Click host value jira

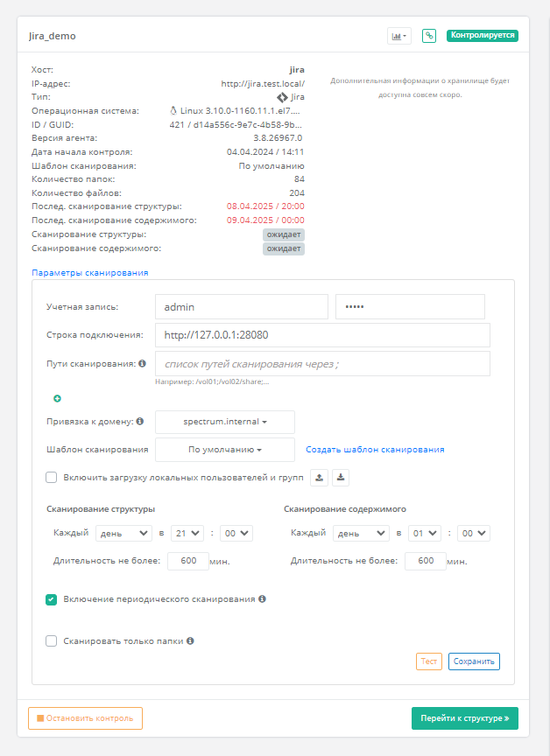tap(297, 70)
